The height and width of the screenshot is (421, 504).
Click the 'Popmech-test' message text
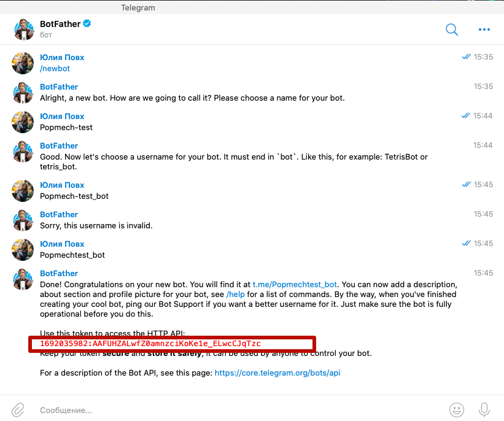pos(66,128)
